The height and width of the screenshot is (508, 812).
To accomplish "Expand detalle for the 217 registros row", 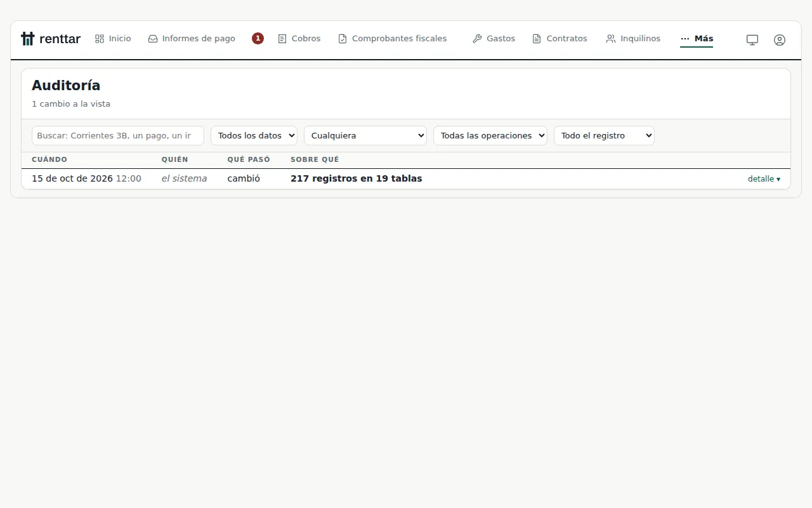I will [764, 179].
